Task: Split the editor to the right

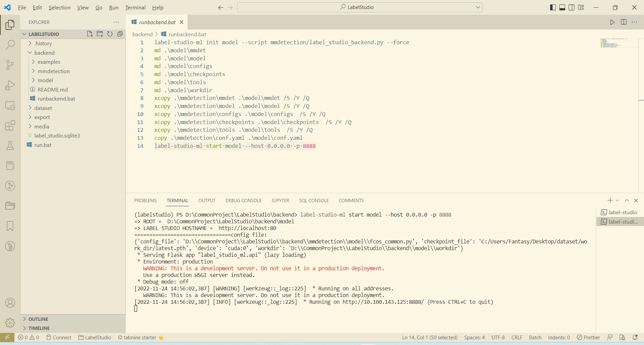Action: click(624, 22)
